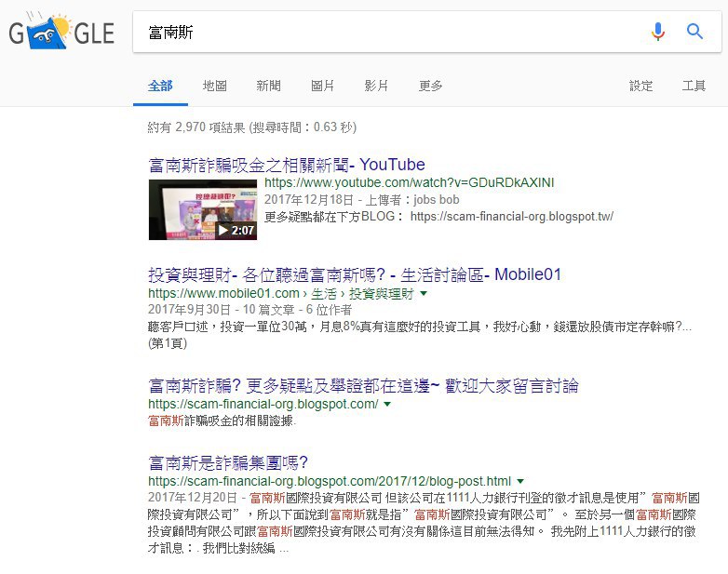This screenshot has height=574, width=728.
Task: Click the Google doodle logo
Action: point(61,33)
